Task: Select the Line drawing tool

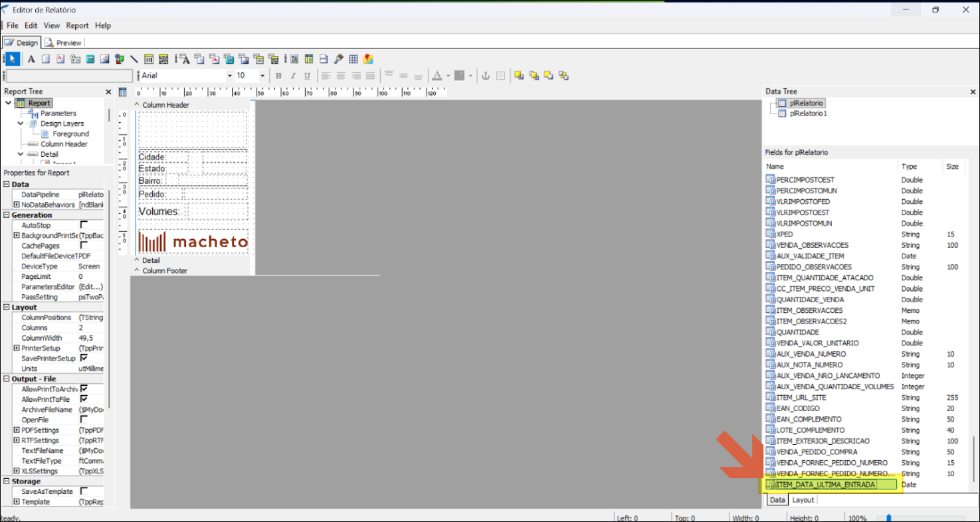Action: point(134,59)
